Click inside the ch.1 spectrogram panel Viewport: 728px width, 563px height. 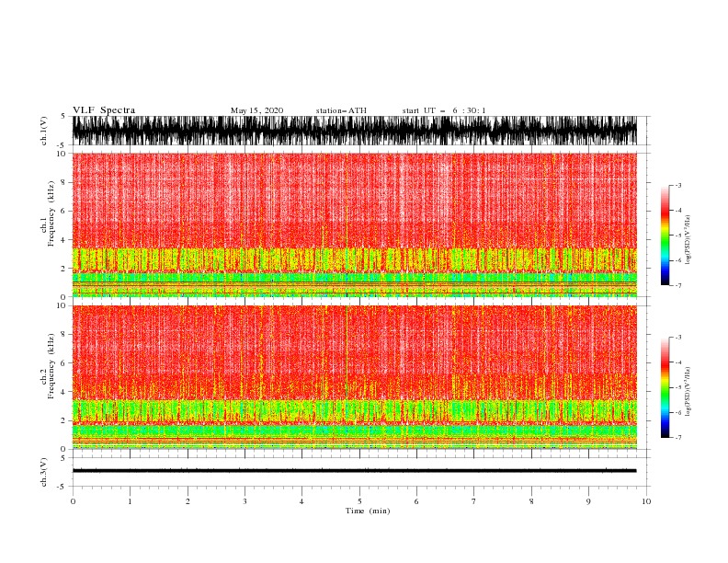pyautogui.click(x=354, y=224)
